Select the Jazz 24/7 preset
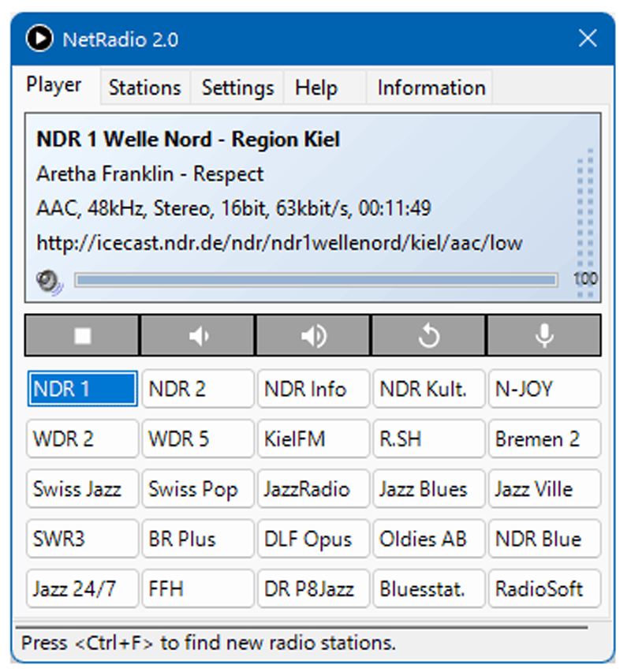This screenshot has width=631, height=672. pos(82,588)
